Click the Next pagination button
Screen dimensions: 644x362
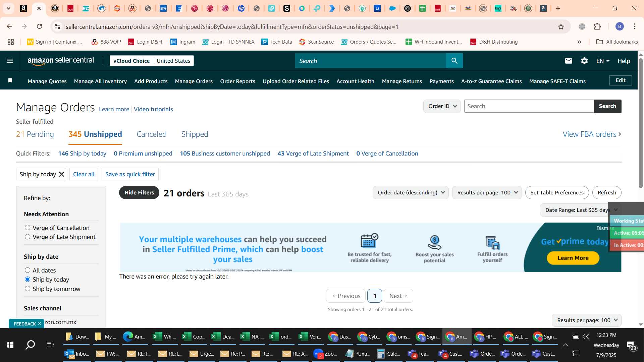[x=398, y=296]
